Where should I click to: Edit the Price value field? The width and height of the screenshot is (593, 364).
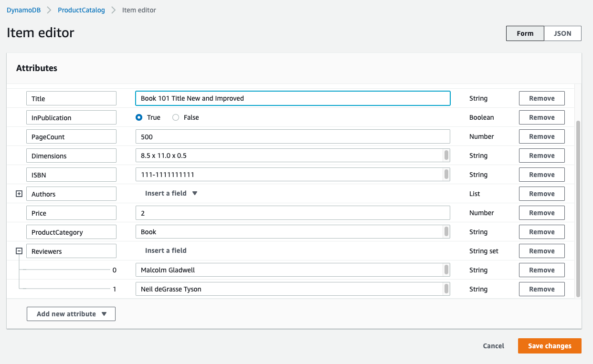pyautogui.click(x=293, y=213)
